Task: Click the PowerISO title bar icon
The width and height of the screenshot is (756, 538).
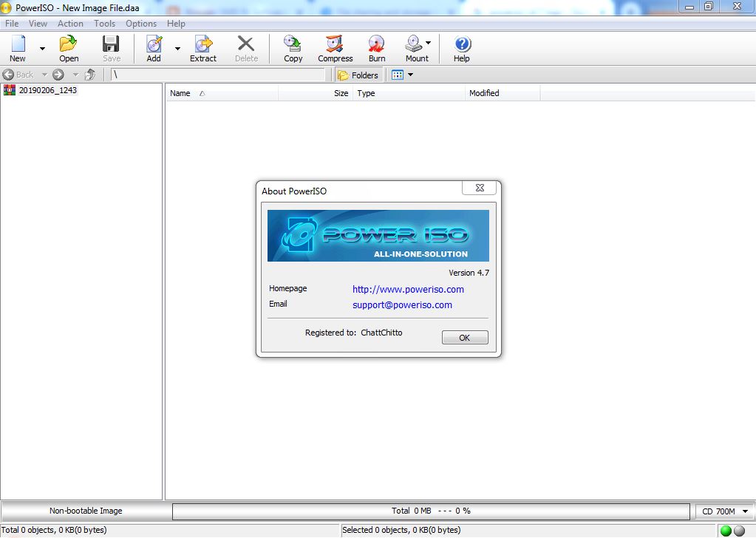Action: click(6, 7)
